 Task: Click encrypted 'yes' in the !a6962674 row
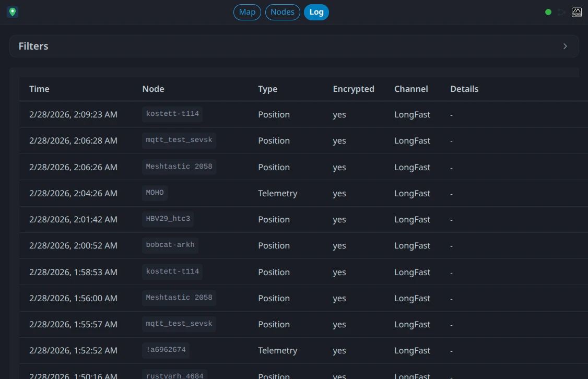click(339, 351)
